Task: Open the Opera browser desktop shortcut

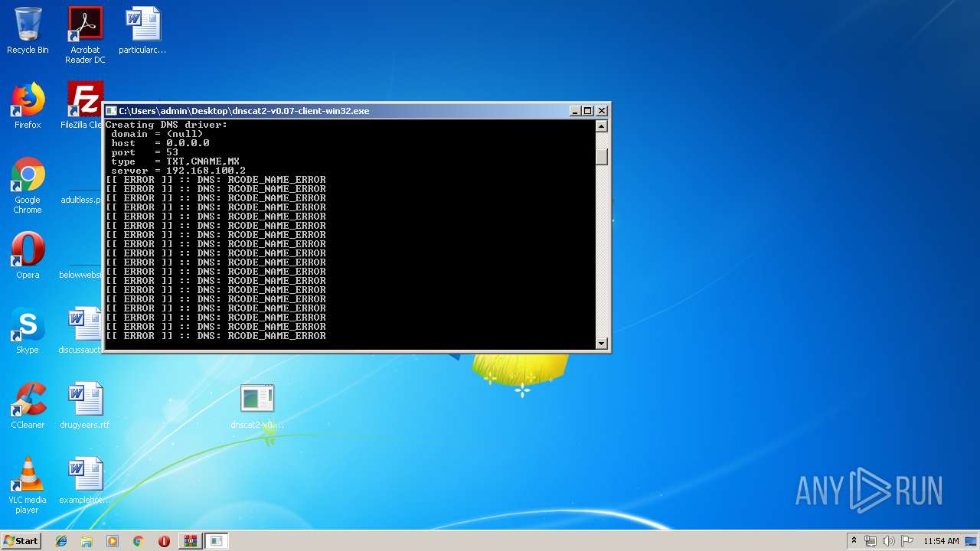Action: 28,256
